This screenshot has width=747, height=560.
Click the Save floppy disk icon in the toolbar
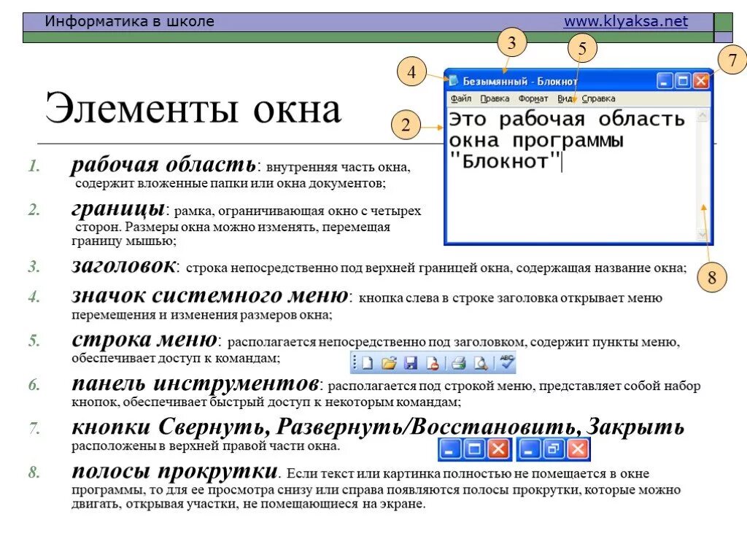click(x=410, y=363)
